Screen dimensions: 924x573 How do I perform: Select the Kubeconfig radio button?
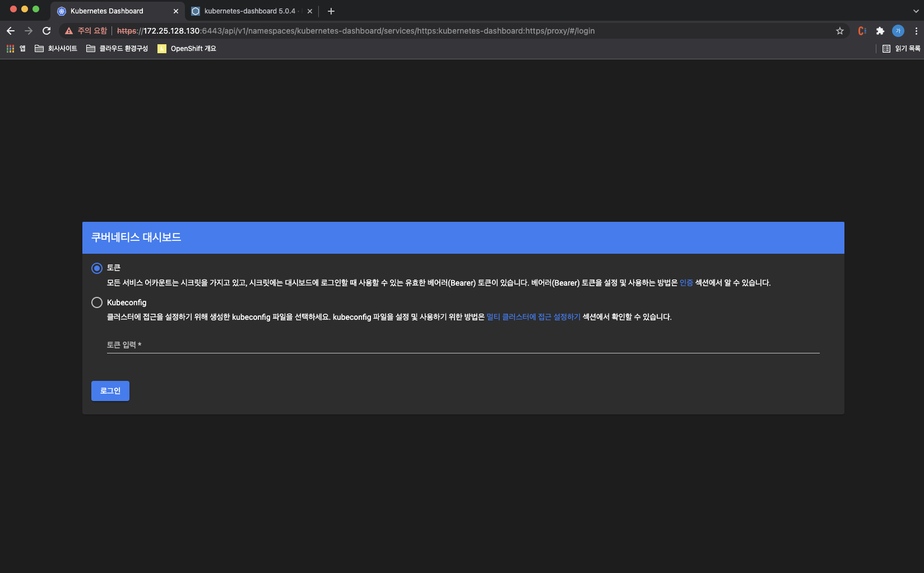click(97, 302)
